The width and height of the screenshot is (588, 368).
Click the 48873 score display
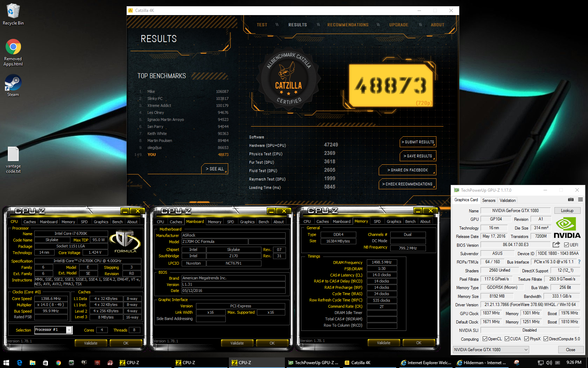tap(391, 86)
